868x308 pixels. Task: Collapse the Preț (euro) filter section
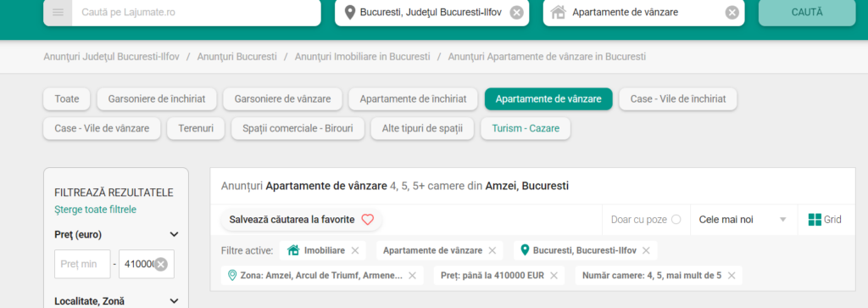pos(174,235)
